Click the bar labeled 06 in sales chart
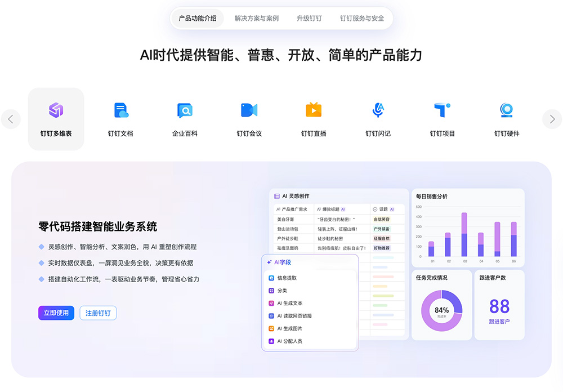The image size is (563, 392). coord(514,239)
